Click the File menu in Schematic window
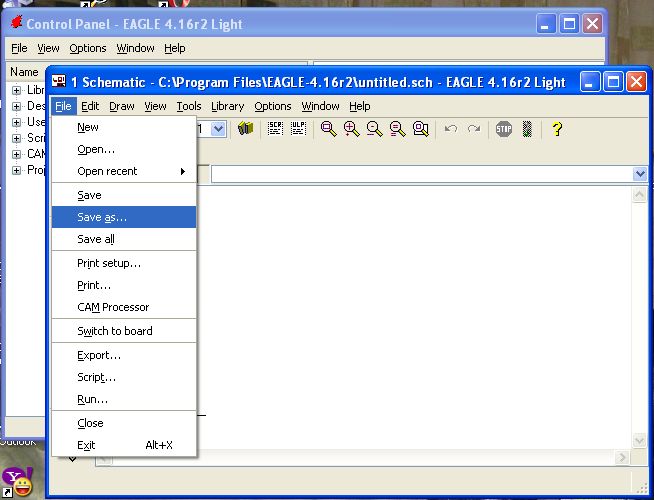 pos(63,106)
